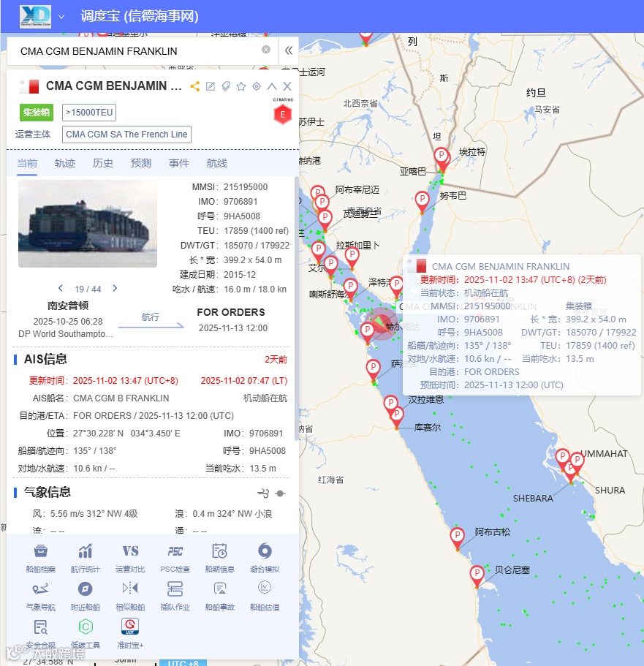Screen dimensions: 644x666
Task: Share the ship via share icon
Action: pyautogui.click(x=195, y=86)
